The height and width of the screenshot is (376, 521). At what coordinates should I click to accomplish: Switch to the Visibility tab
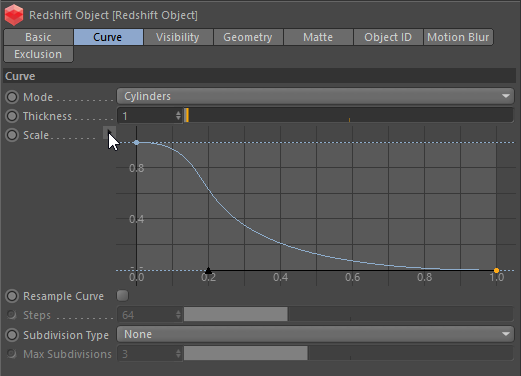(178, 37)
